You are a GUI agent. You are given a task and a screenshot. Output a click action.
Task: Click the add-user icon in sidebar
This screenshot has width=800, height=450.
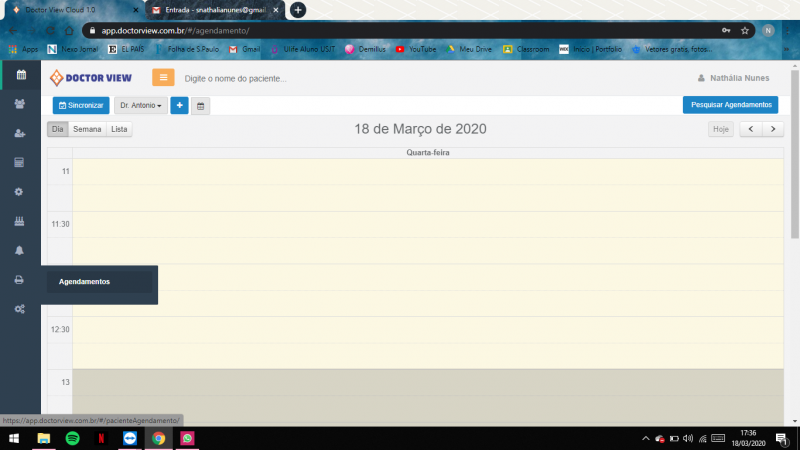(x=20, y=133)
